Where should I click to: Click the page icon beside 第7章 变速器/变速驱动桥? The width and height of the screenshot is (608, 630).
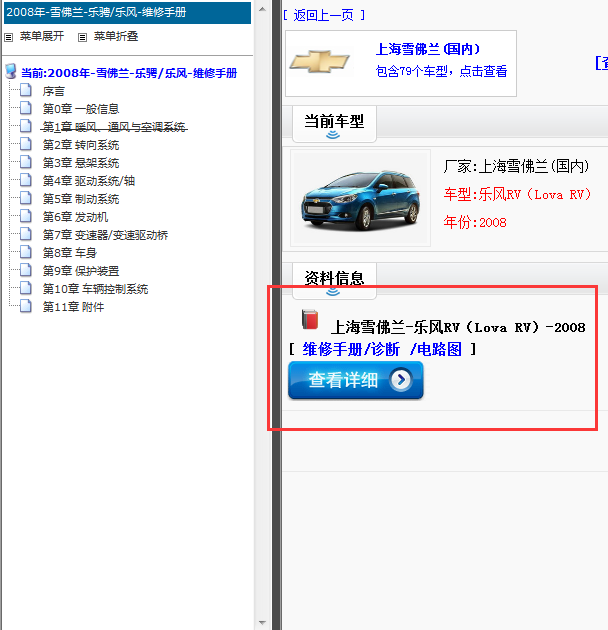[26, 234]
